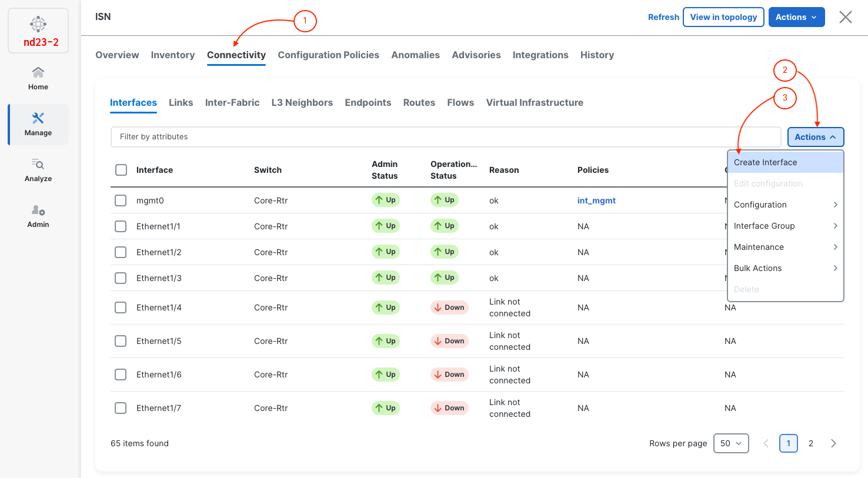The height and width of the screenshot is (478, 868).
Task: Open the Home sidebar icon
Action: pos(38,73)
